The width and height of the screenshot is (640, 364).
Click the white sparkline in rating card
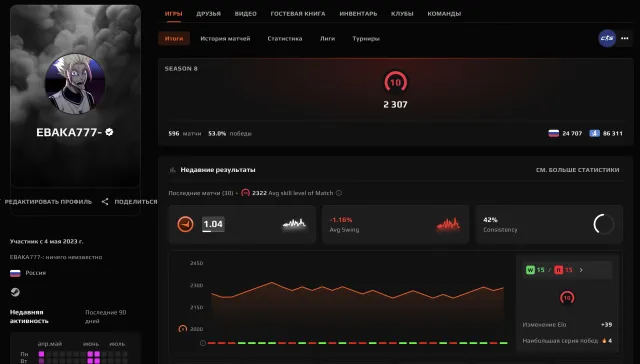tap(294, 224)
